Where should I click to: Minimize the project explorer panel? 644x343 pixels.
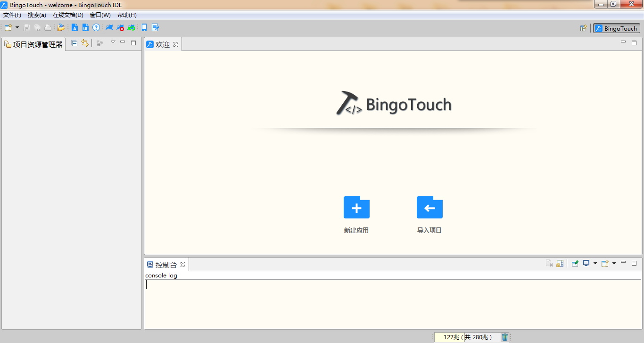(123, 42)
